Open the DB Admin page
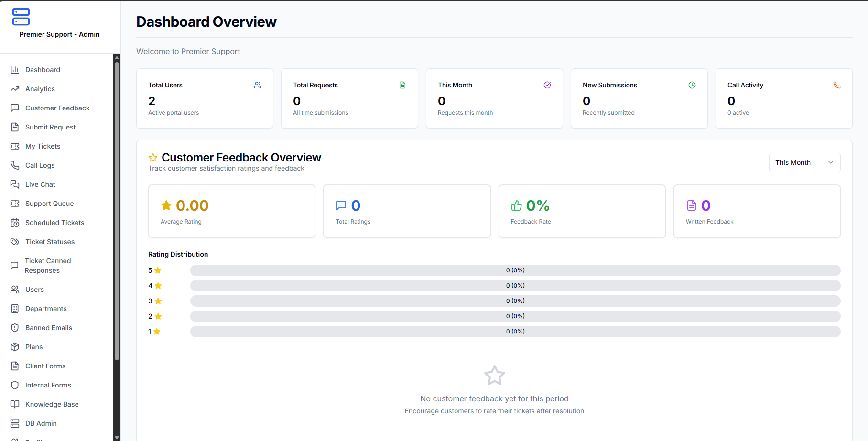This screenshot has height=441, width=868. tap(41, 423)
